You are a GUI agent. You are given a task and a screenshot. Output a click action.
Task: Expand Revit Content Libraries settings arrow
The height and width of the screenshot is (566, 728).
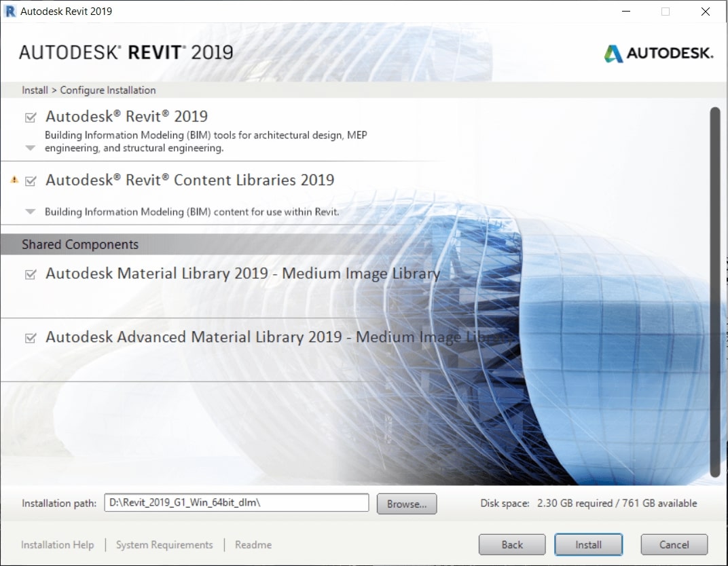click(x=30, y=212)
